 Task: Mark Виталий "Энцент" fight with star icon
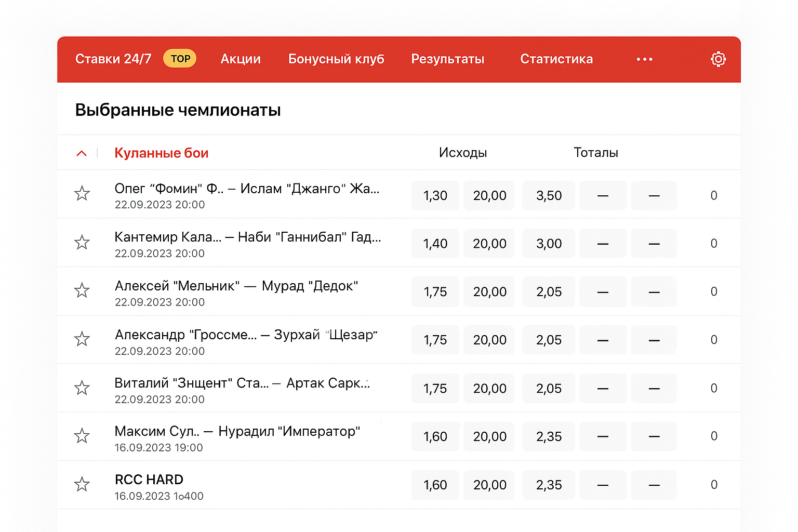tap(82, 388)
